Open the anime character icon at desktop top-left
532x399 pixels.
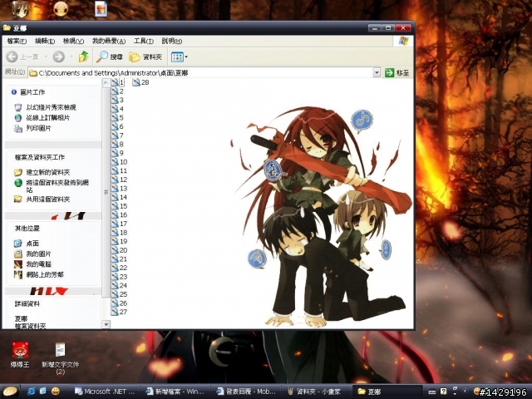point(20,9)
